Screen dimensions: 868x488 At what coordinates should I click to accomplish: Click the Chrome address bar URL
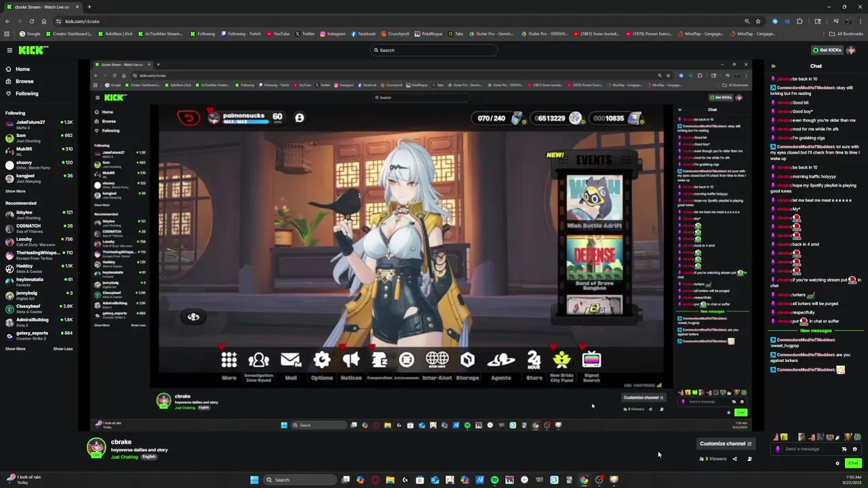(x=82, y=21)
